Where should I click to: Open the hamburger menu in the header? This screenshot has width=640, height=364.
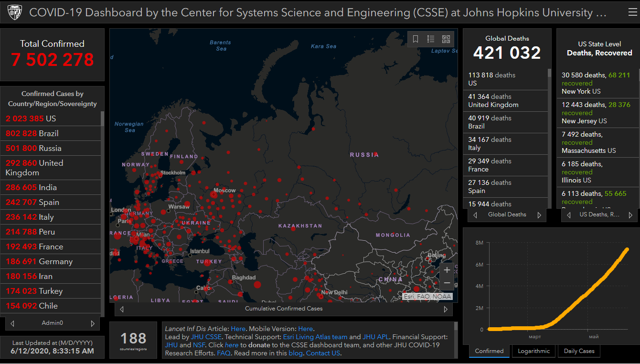tap(632, 12)
